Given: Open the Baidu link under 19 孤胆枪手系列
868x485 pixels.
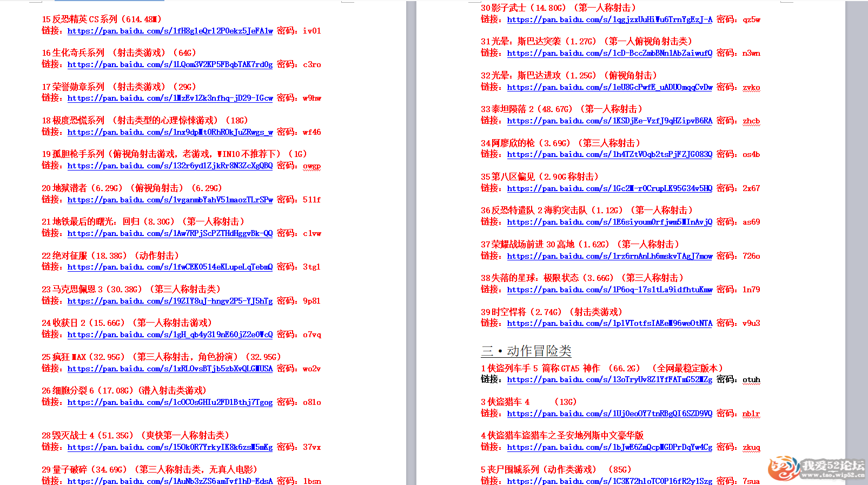Looking at the screenshot, I should pyautogui.click(x=170, y=166).
